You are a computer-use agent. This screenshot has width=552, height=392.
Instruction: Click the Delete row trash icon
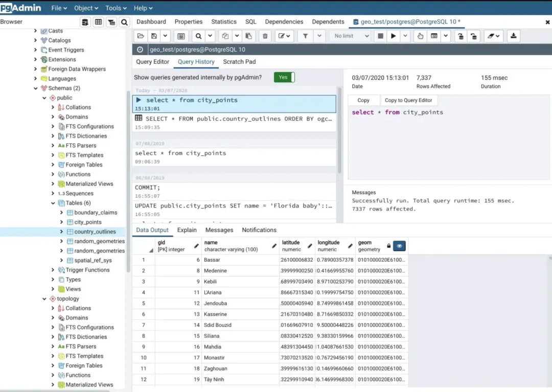[x=265, y=36]
